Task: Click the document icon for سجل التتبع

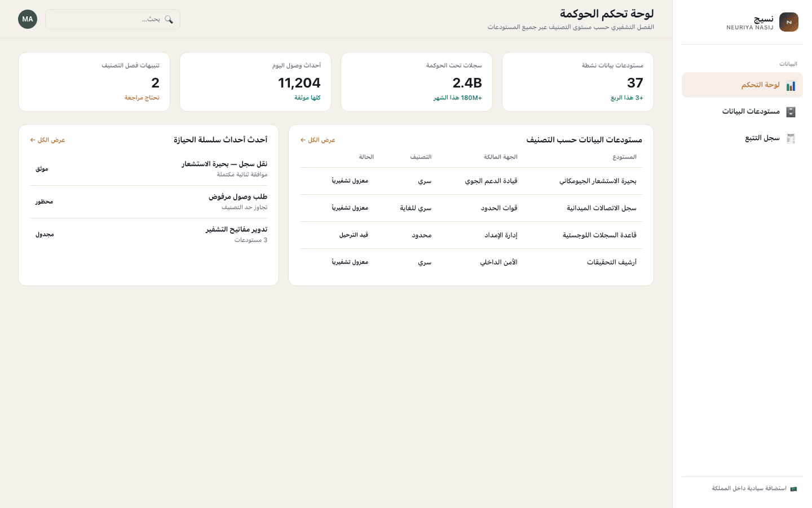Action: pyautogui.click(x=791, y=138)
